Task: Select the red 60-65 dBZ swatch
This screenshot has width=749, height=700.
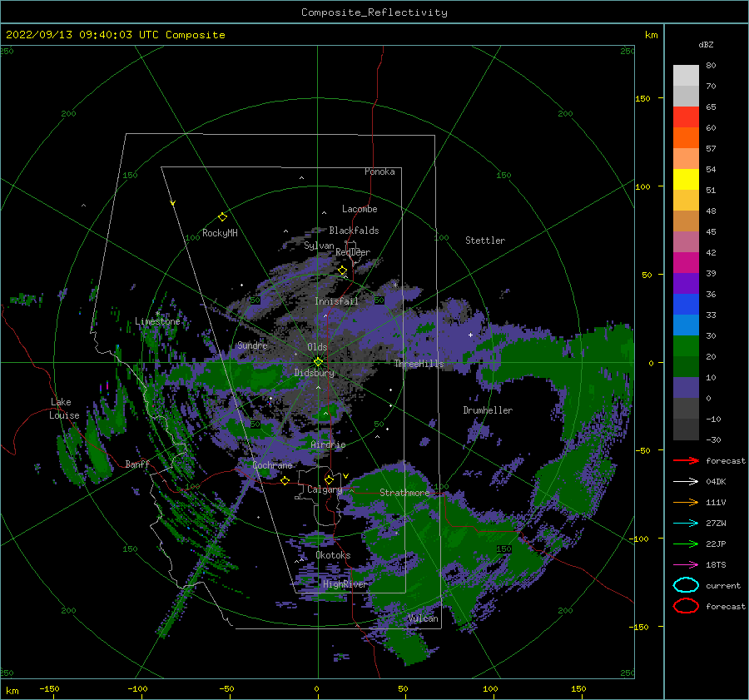Action: (686, 117)
